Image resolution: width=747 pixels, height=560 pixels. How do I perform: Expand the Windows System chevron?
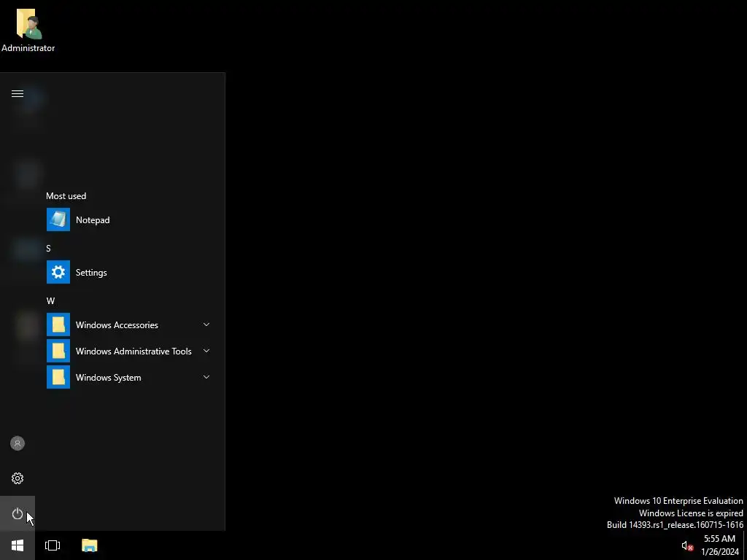(206, 377)
